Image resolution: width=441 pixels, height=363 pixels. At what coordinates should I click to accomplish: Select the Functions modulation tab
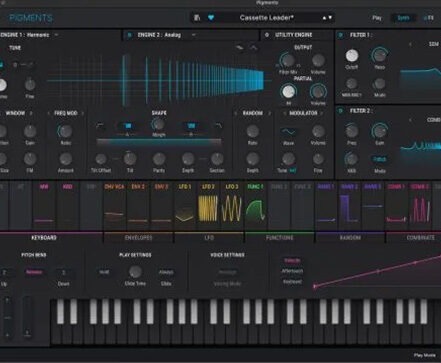[279, 238]
